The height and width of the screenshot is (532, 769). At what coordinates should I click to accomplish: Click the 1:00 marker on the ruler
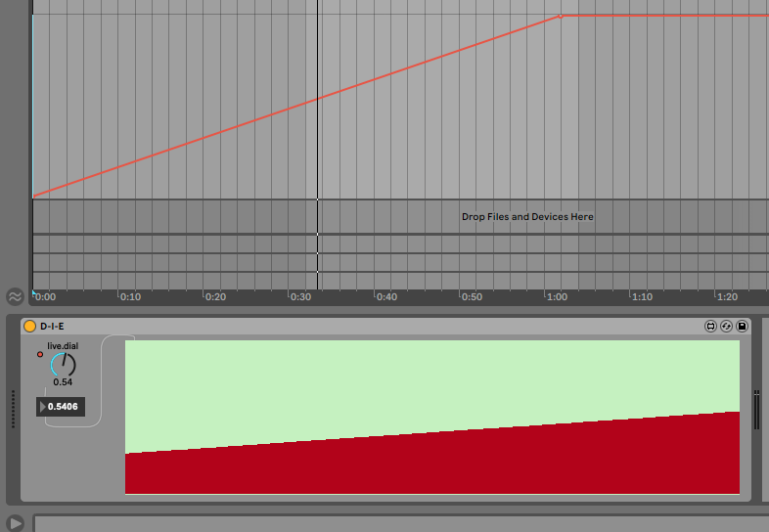[x=557, y=296]
